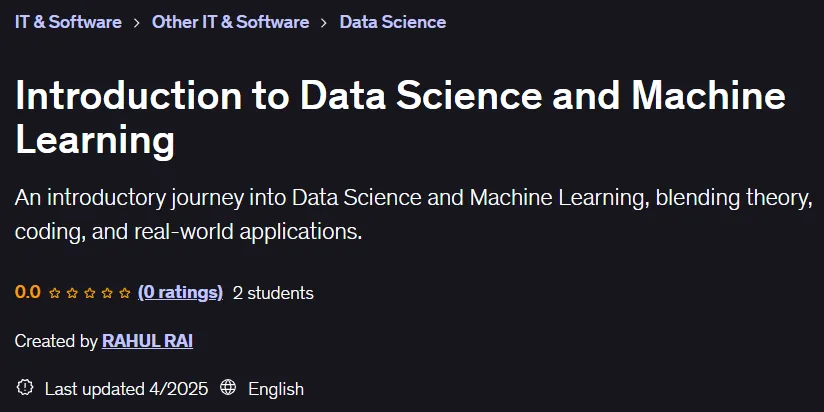
Task: Open Other IT & Software breadcrumb category
Action: click(230, 22)
